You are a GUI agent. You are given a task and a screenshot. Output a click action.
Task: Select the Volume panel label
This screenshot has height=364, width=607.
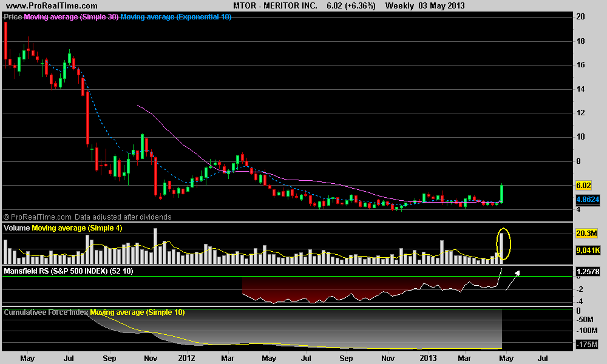(17, 228)
